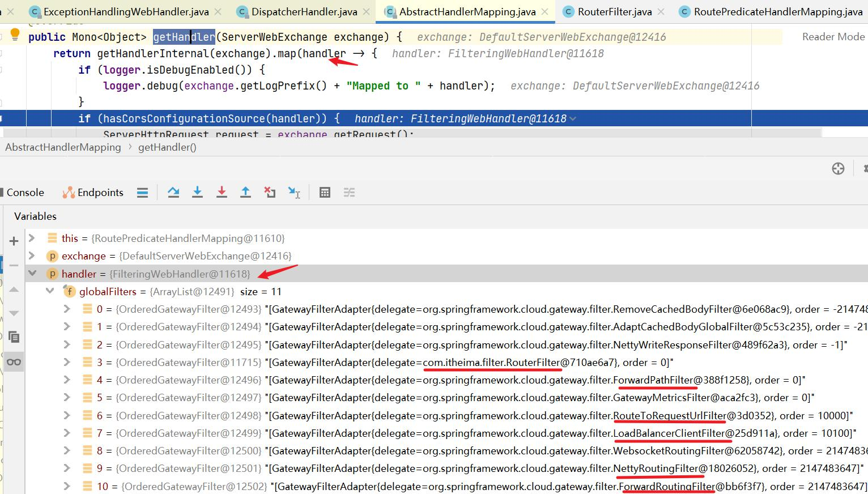Select this = RoutePredicateHandlerMapping@11610 row

(446, 238)
